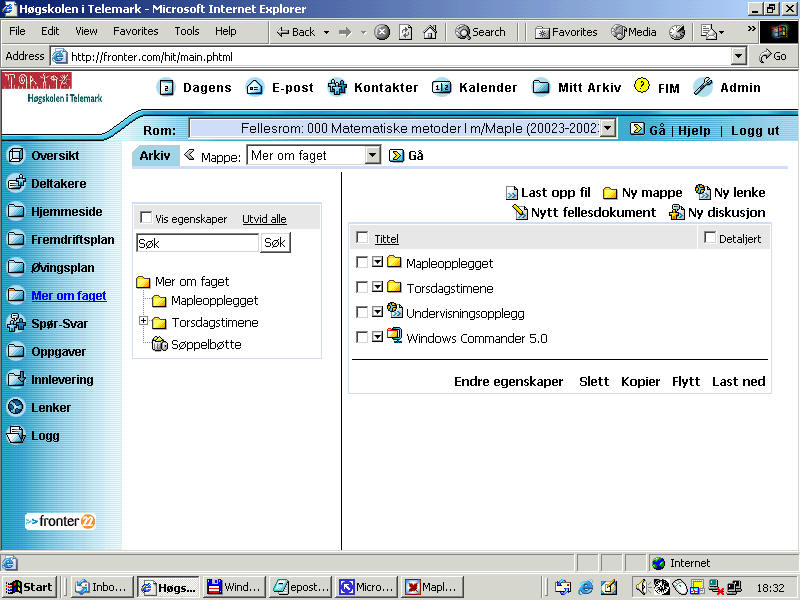The image size is (800, 600).
Task: Open the Back button history dropdown
Action: pos(327,32)
